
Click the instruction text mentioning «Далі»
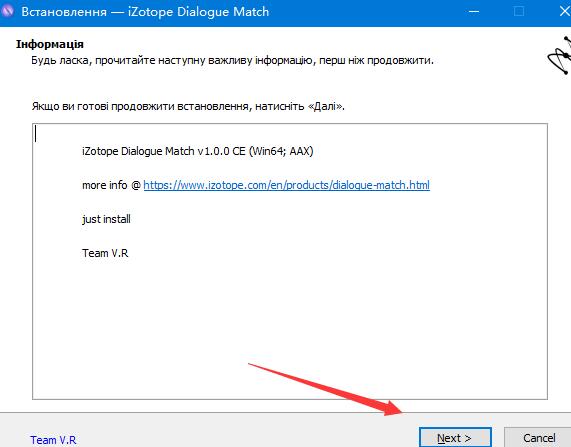188,106
